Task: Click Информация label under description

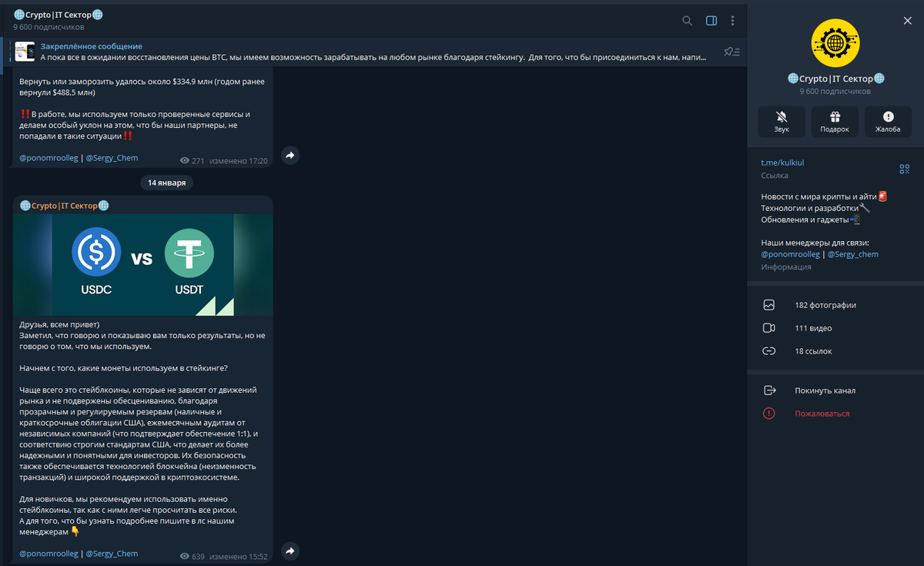Action: pyautogui.click(x=786, y=266)
